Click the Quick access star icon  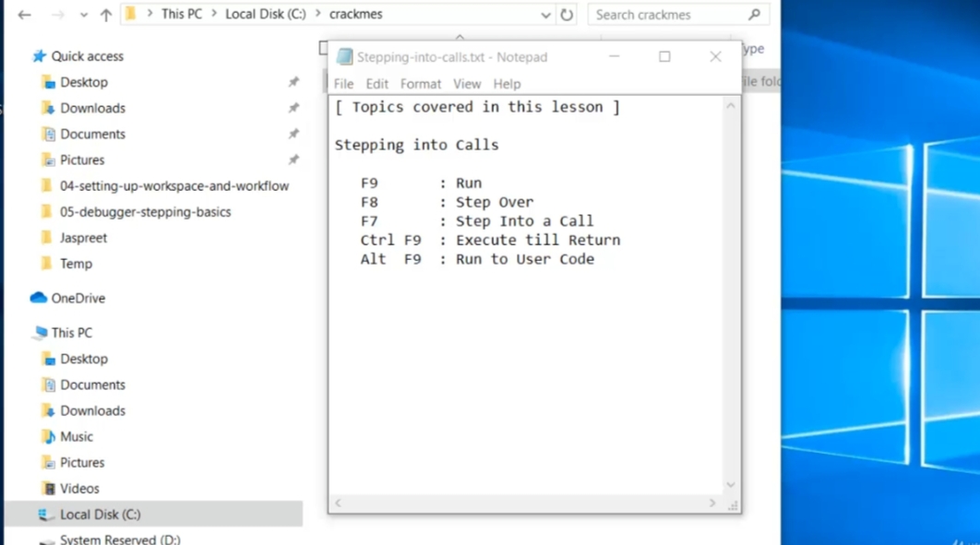[41, 55]
